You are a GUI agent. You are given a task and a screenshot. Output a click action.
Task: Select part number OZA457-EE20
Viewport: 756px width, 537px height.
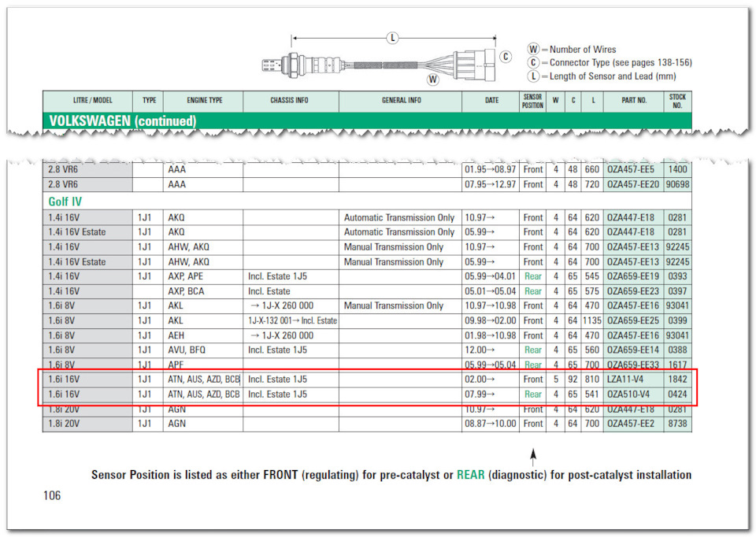pyautogui.click(x=633, y=184)
